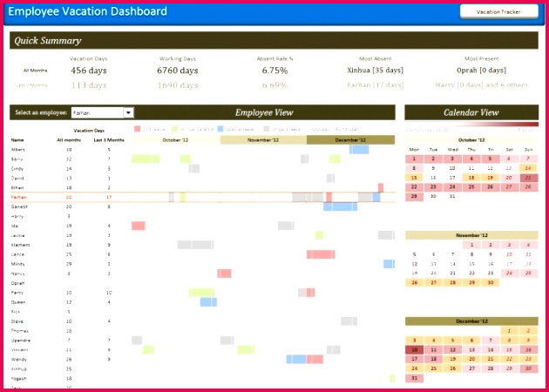The image size is (549, 392).
Task: Click Klement's grey leave bar
Action: pyautogui.click(x=196, y=245)
